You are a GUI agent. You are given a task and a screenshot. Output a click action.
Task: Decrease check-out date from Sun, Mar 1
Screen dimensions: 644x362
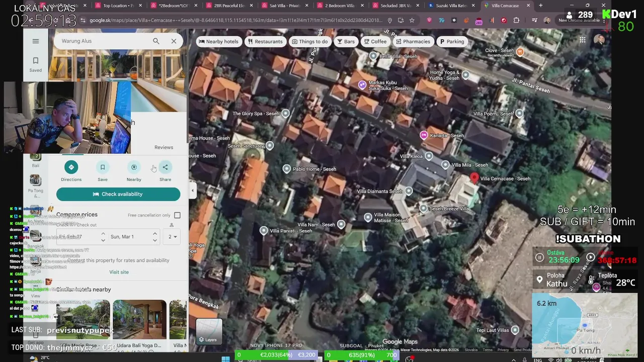pyautogui.click(x=154, y=240)
